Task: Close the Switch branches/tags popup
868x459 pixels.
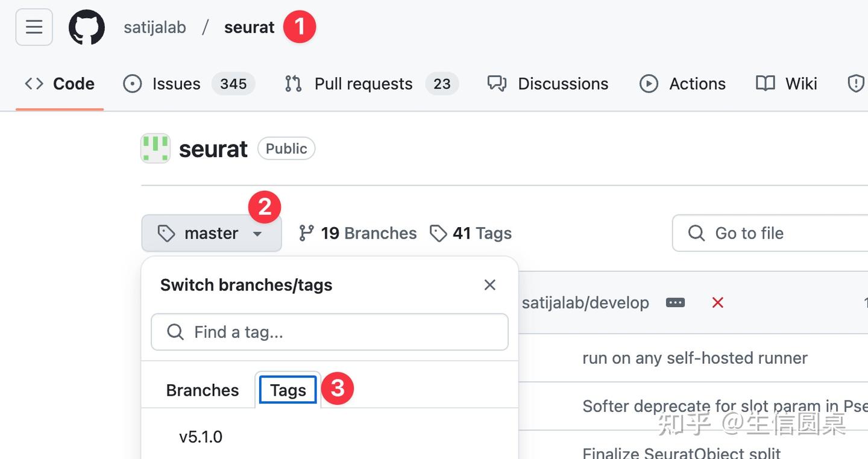Action: (x=489, y=285)
